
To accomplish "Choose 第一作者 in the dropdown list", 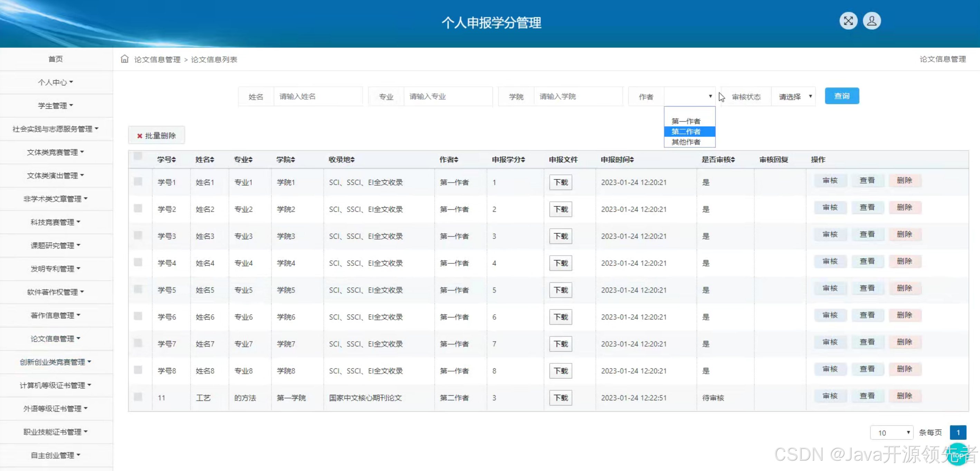I will pos(689,121).
